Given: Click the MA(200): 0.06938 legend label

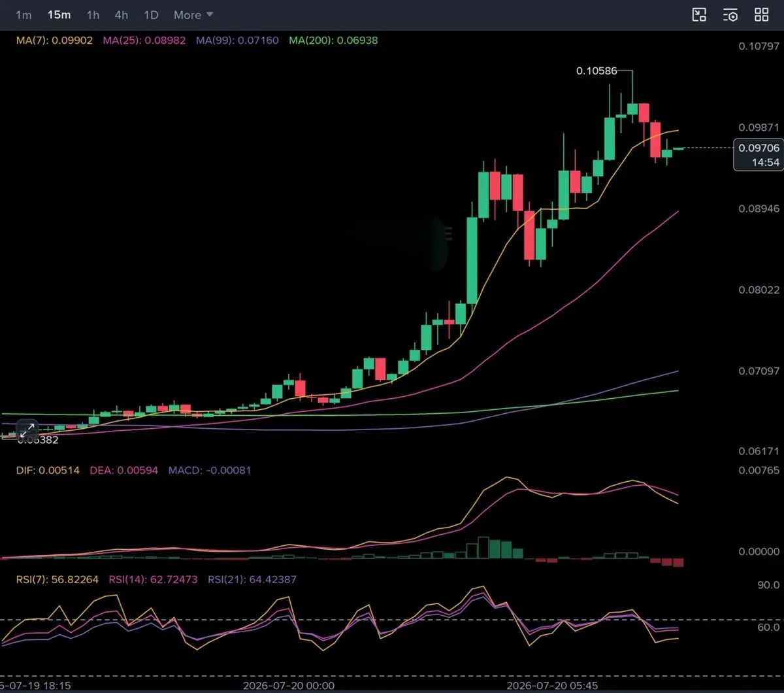Looking at the screenshot, I should [x=333, y=41].
